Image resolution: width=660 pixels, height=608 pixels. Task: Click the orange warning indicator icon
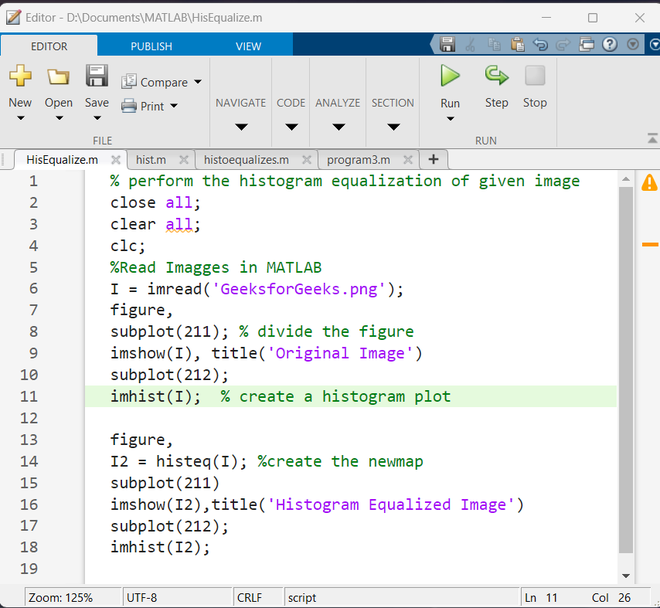(x=649, y=182)
